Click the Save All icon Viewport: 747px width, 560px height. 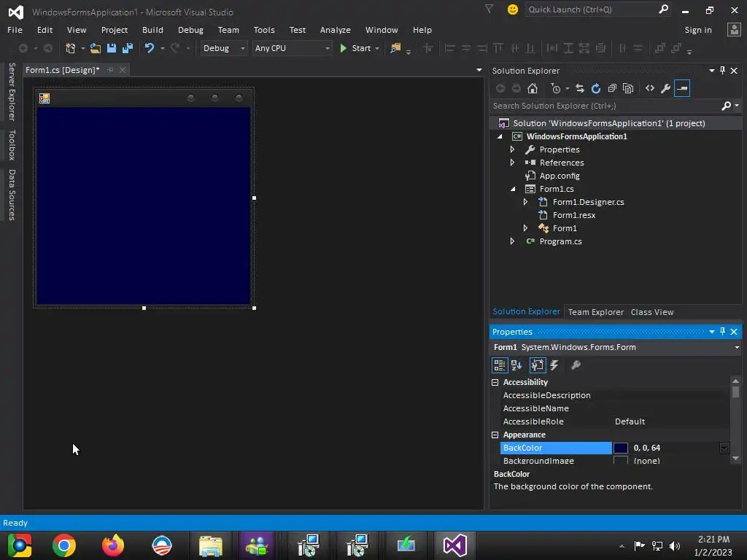point(128,48)
